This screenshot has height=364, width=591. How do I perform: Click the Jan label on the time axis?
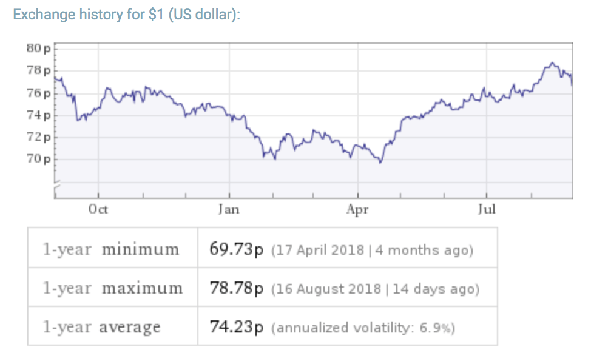coord(229,209)
